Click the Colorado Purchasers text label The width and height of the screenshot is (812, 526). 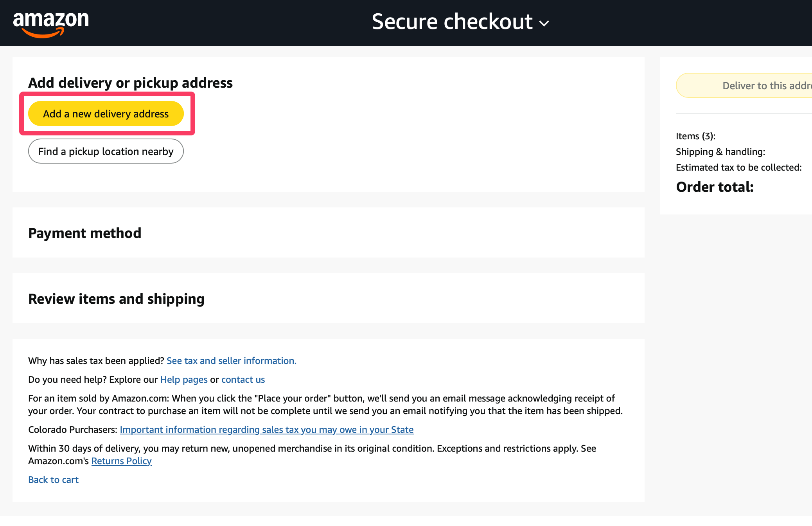pos(72,430)
